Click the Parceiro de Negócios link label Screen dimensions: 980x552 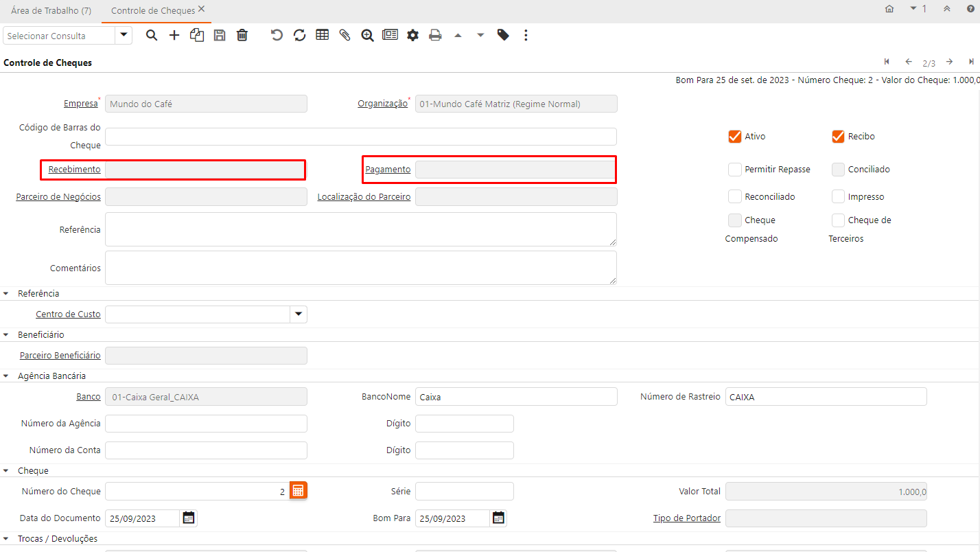click(58, 197)
